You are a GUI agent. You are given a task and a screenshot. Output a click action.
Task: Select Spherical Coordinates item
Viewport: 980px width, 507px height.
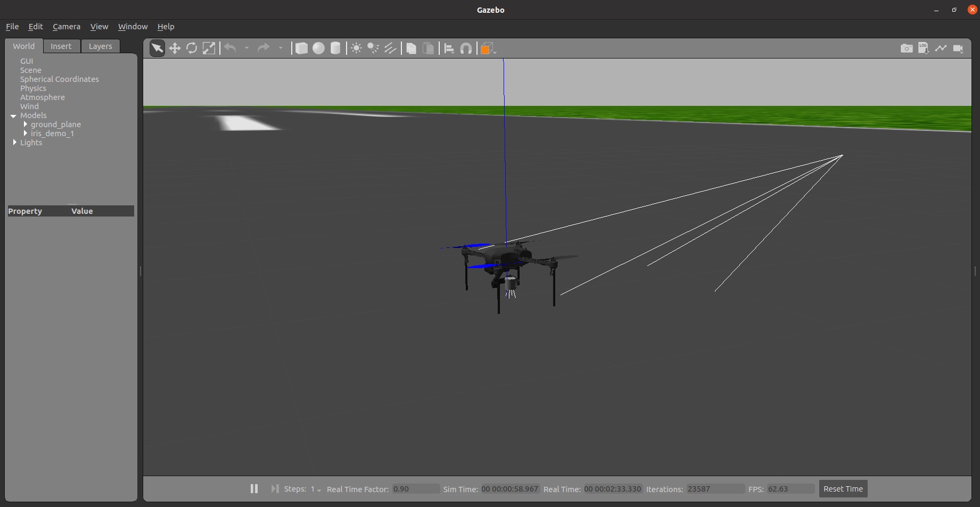click(x=60, y=79)
